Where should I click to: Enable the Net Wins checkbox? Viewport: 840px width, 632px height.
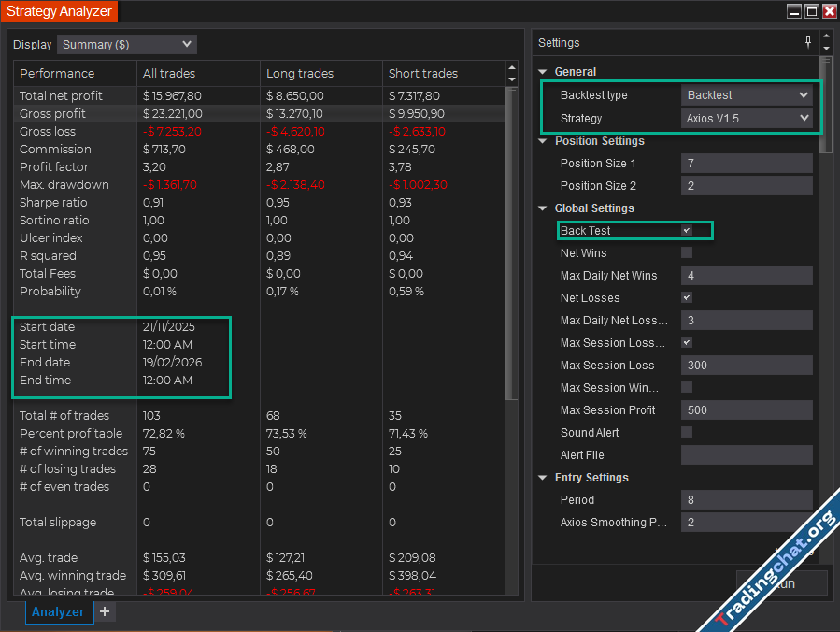pyautogui.click(x=687, y=252)
